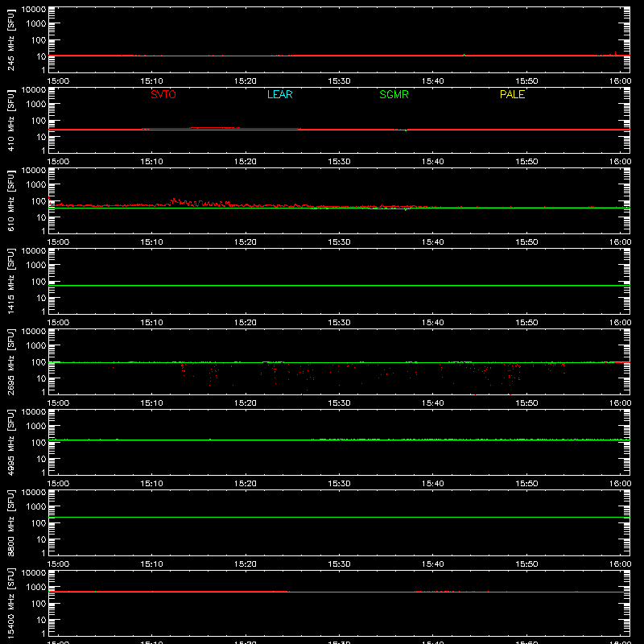Click the 1000 tick on 2695 MHz axis
The height and width of the screenshot is (644, 644).
[36, 346]
